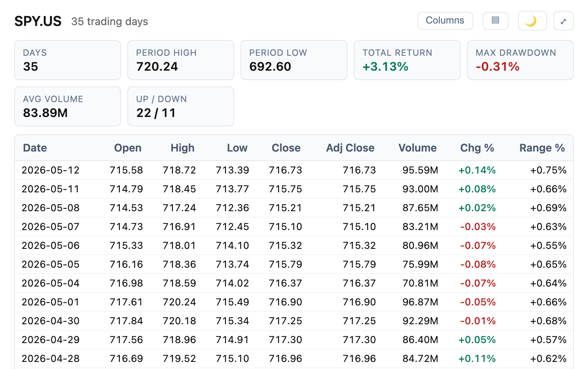Select the 2026-04-29 date cell
Image resolution: width=588 pixels, height=369 pixels.
(x=50, y=340)
